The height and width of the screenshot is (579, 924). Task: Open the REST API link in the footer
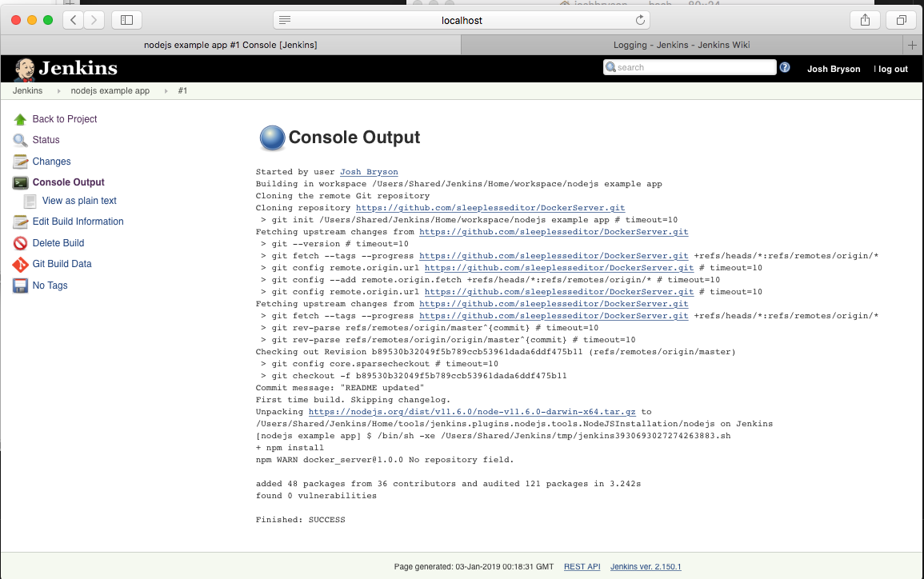(582, 566)
